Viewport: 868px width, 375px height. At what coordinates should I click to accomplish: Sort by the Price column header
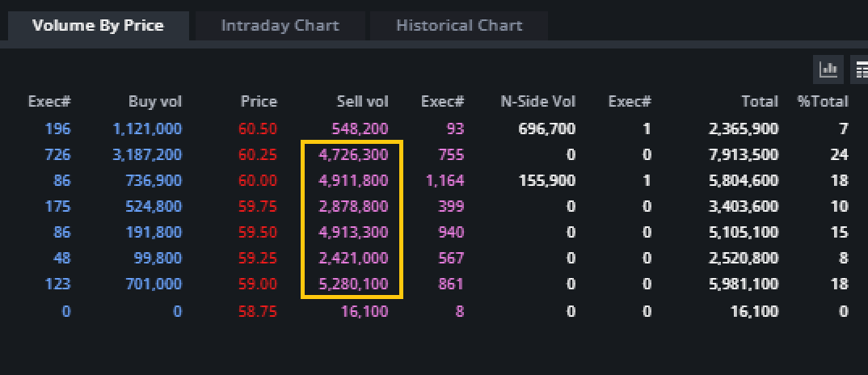click(x=259, y=102)
